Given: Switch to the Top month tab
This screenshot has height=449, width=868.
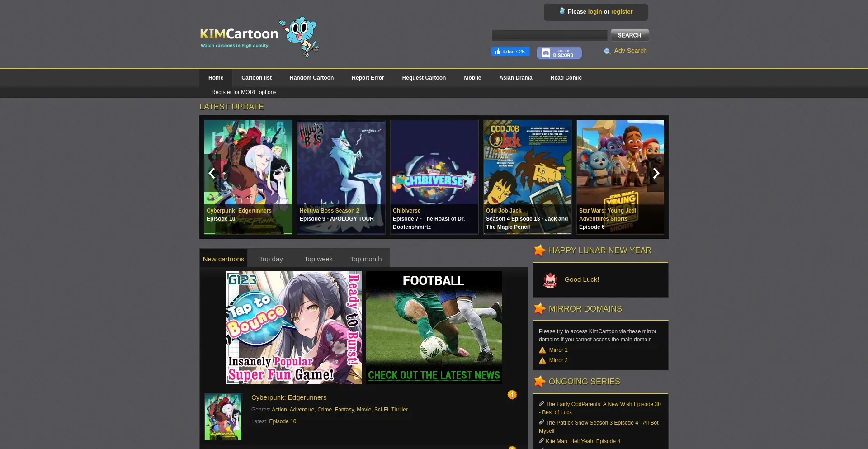Looking at the screenshot, I should [x=366, y=259].
